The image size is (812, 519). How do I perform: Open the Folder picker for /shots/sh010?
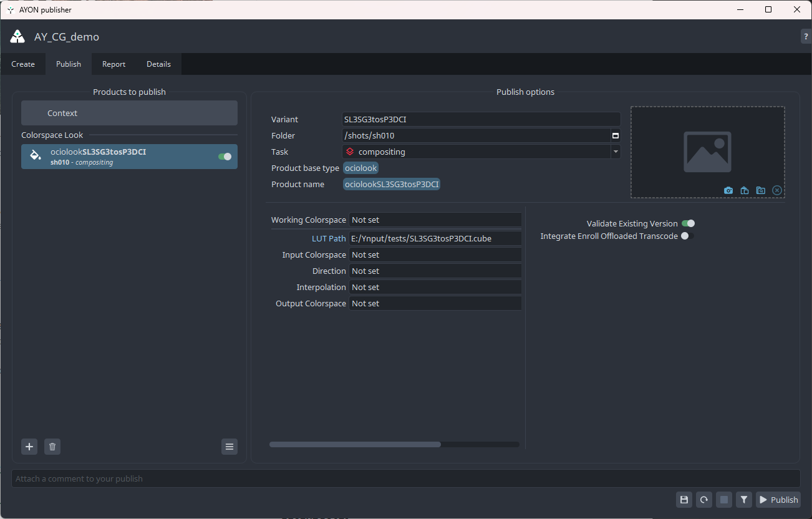(x=616, y=135)
